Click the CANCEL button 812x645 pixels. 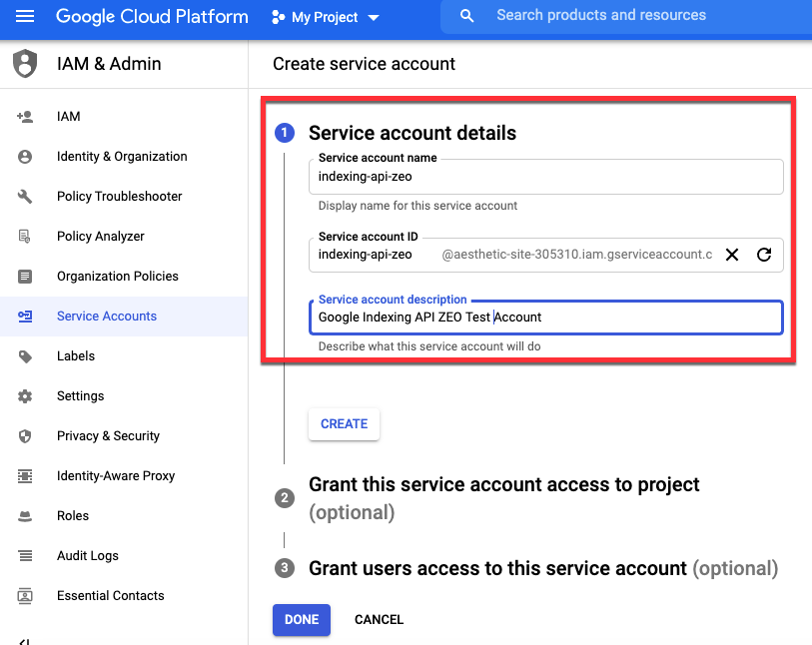(x=379, y=620)
